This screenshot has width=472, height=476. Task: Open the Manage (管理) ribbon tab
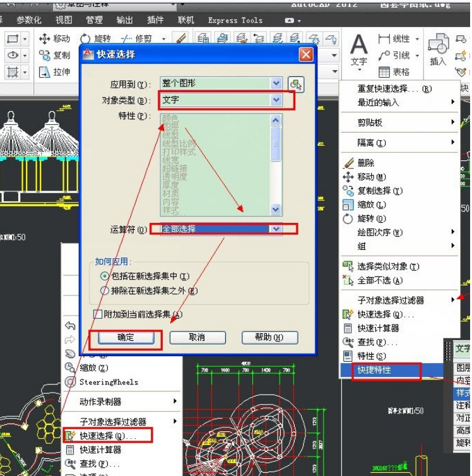tap(94, 20)
